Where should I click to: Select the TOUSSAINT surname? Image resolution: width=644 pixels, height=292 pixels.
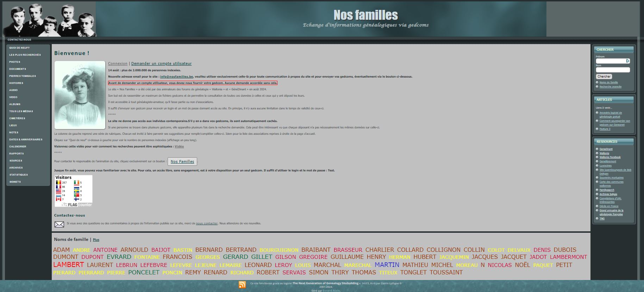[446, 272]
